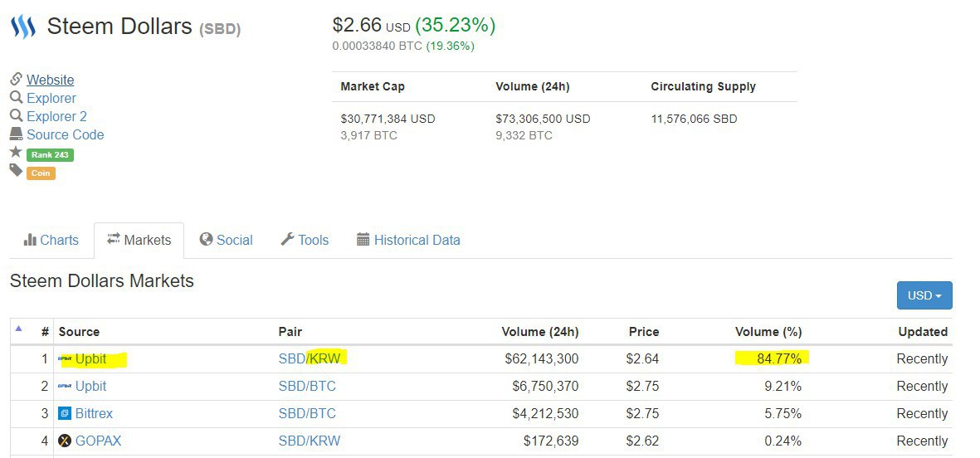The image size is (980, 458).
Task: Switch to the Social tab
Action: [x=227, y=240]
